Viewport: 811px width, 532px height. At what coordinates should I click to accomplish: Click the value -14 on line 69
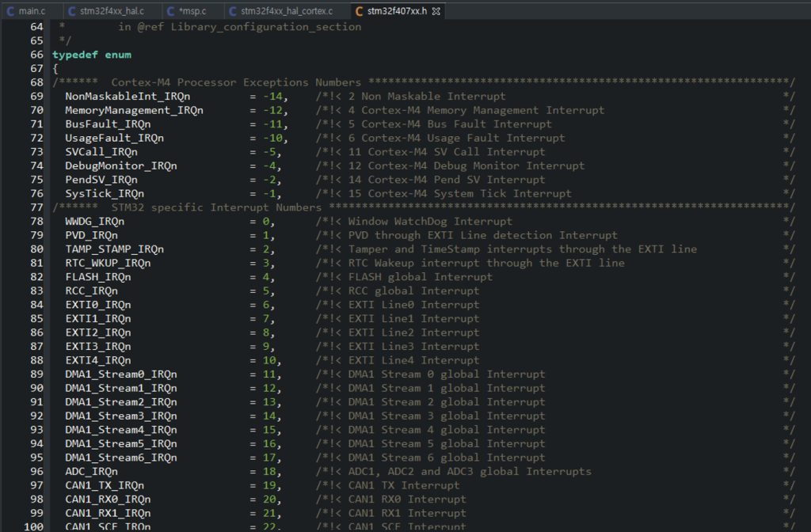pos(272,96)
